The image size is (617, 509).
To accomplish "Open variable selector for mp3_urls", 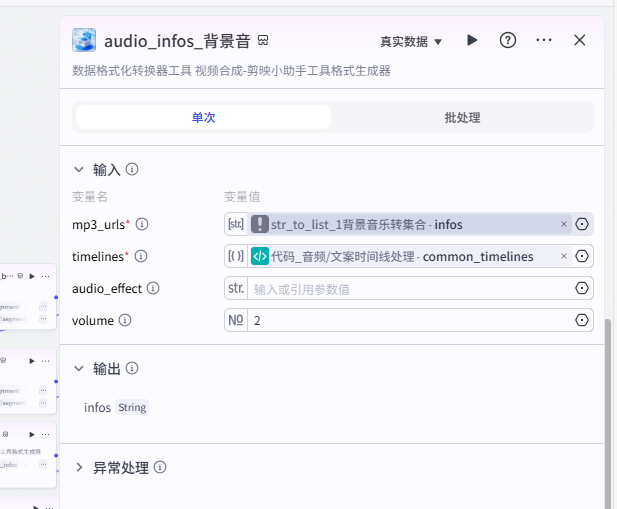I will pyautogui.click(x=582, y=224).
